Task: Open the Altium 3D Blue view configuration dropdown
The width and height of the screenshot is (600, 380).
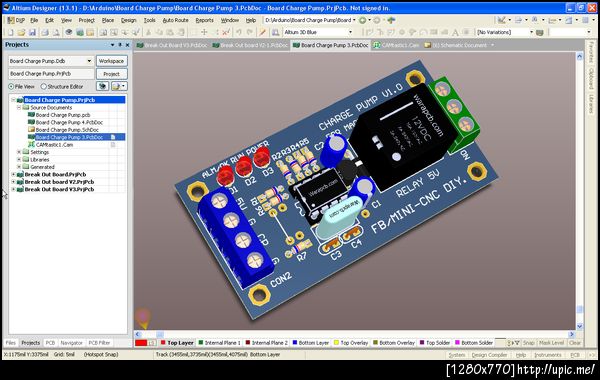Action: pyautogui.click(x=350, y=33)
